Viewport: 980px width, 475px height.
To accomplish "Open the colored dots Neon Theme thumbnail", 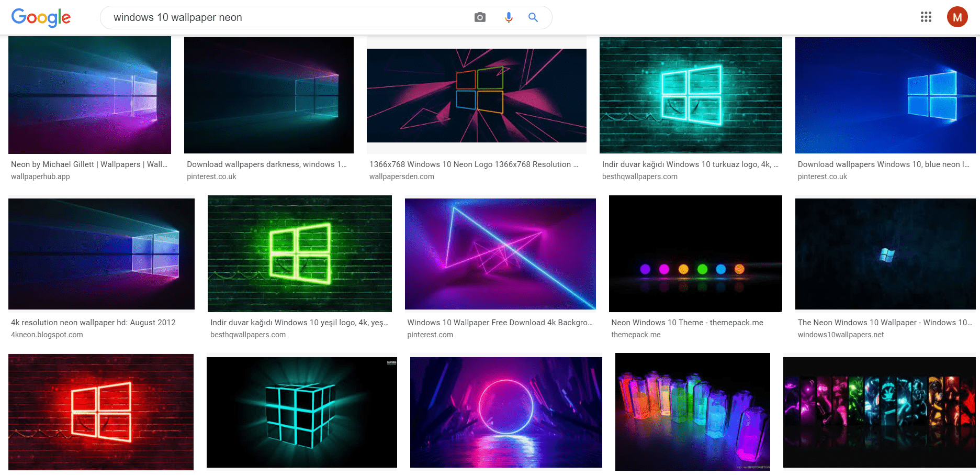I will pyautogui.click(x=695, y=253).
